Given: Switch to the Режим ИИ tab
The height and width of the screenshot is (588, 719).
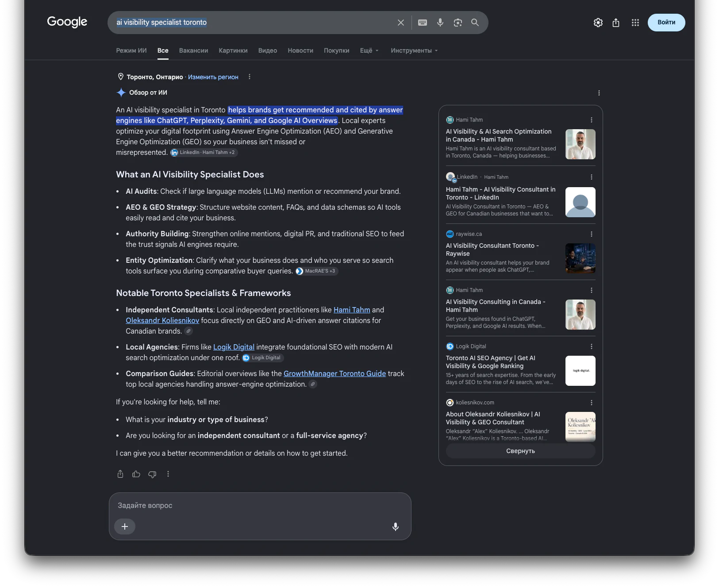Looking at the screenshot, I should (131, 50).
